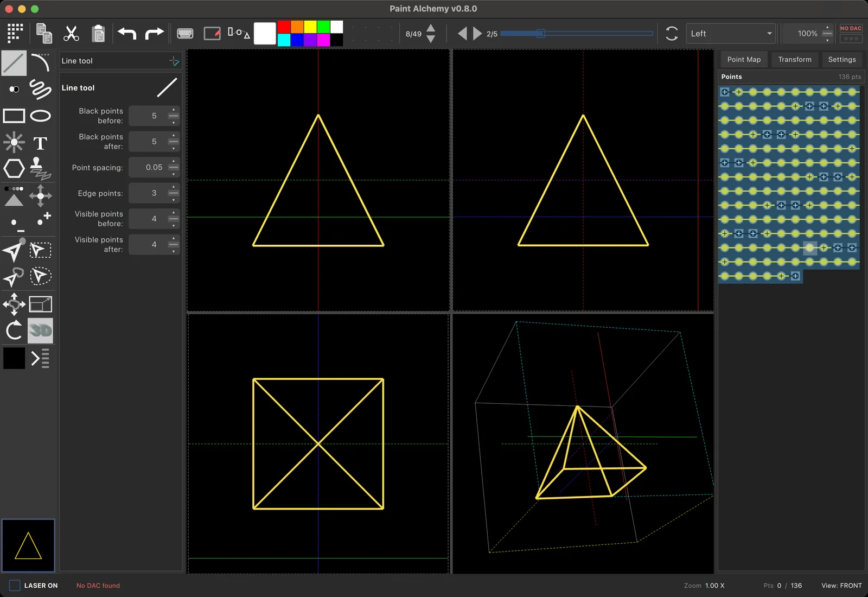Select the Rotate tool
The width and height of the screenshot is (868, 597).
pyautogui.click(x=14, y=331)
